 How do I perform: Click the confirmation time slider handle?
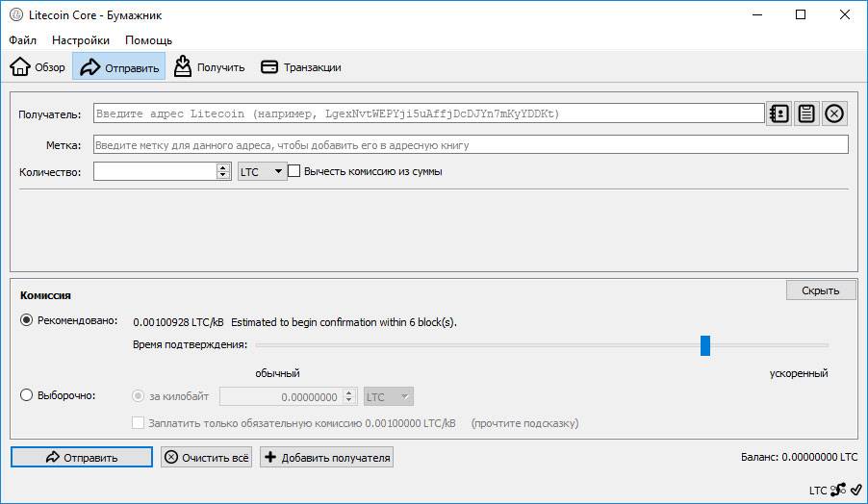[x=705, y=344]
